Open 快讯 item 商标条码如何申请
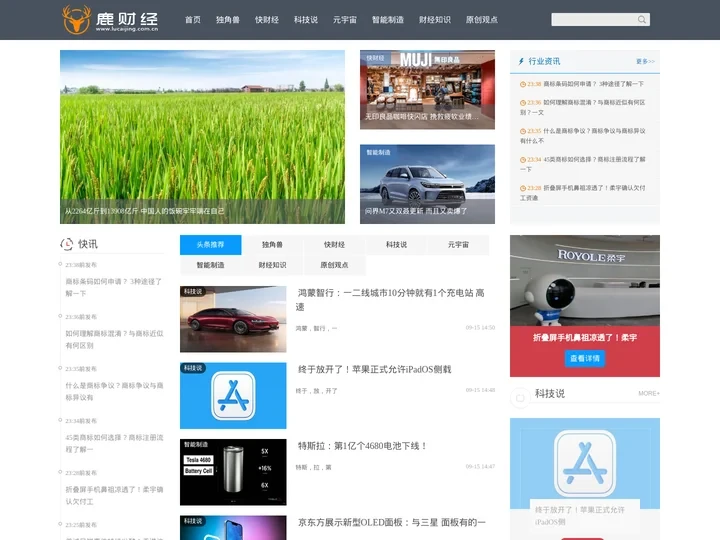The image size is (720, 540). (x=114, y=287)
